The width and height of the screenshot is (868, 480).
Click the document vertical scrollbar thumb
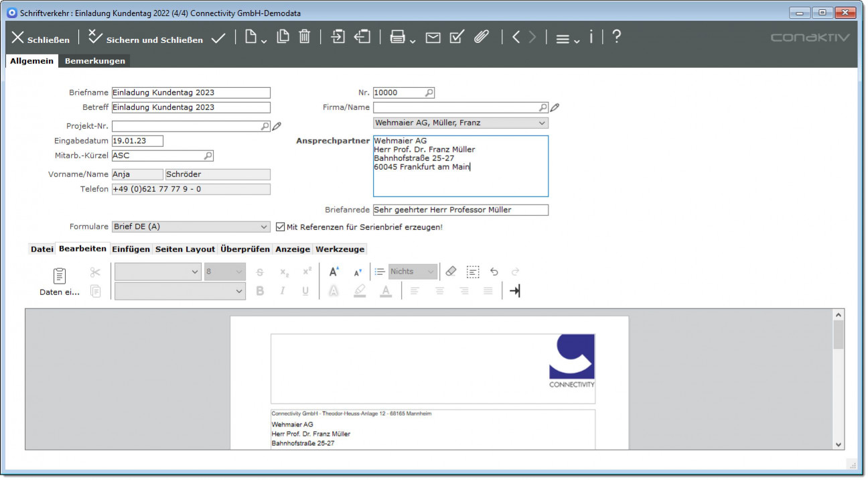coord(838,335)
